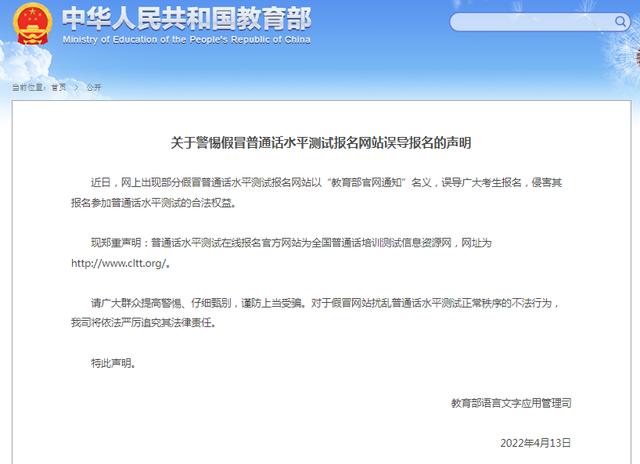
Task: Open the 首页 breadcrumb link
Action: click(58, 87)
